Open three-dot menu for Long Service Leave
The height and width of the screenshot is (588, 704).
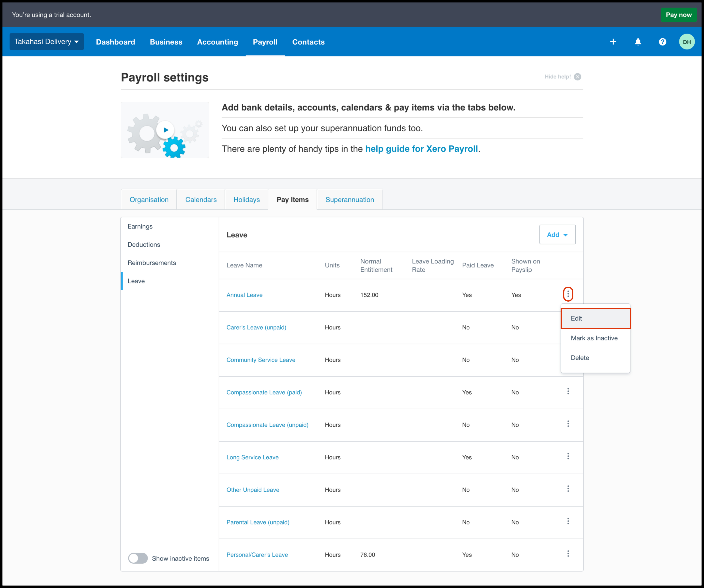tap(568, 456)
